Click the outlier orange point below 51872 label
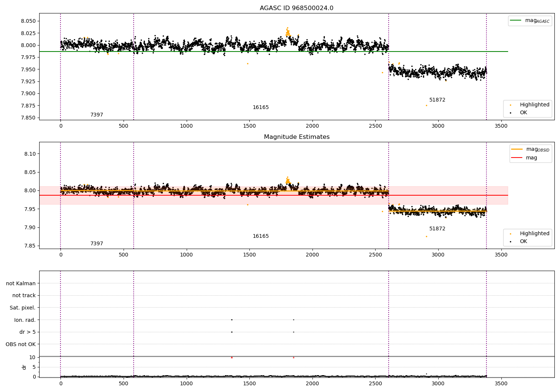Image resolution: width=560 pixels, height=392 pixels. (426, 105)
